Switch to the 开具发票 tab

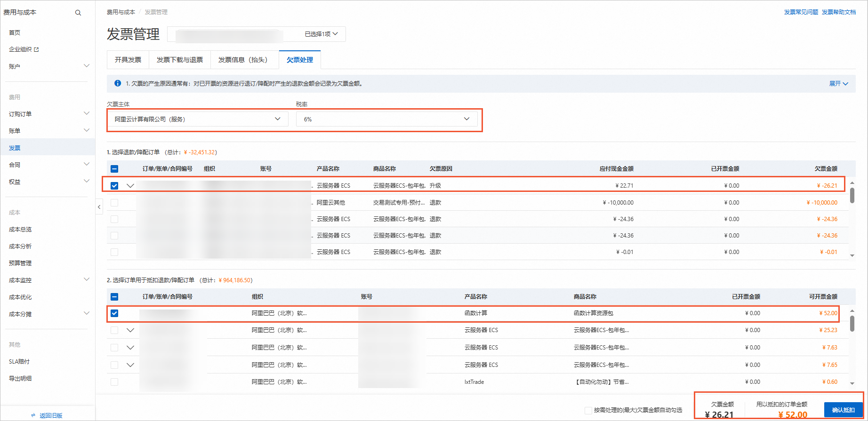pos(128,60)
